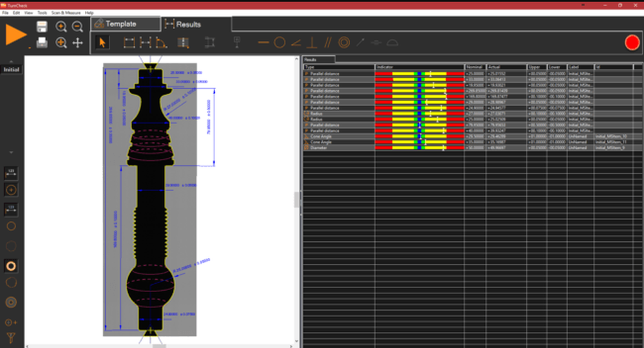Select the perpendicularity tool

[x=312, y=42]
